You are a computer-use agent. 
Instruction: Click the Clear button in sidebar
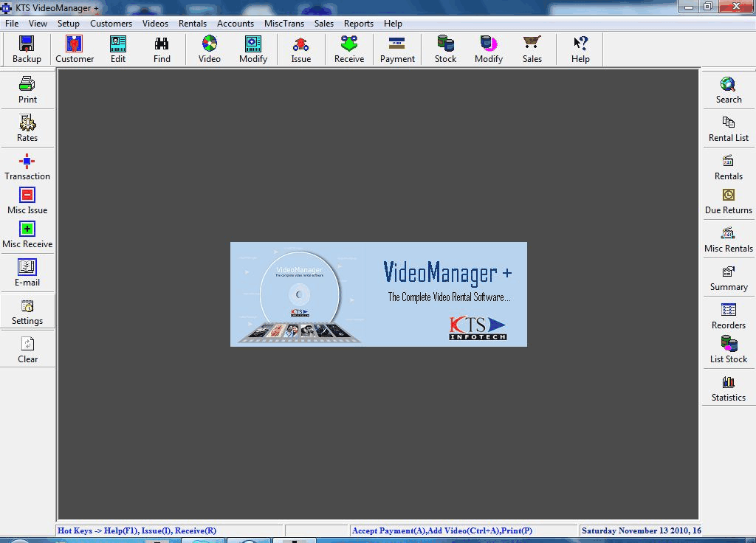pos(27,349)
